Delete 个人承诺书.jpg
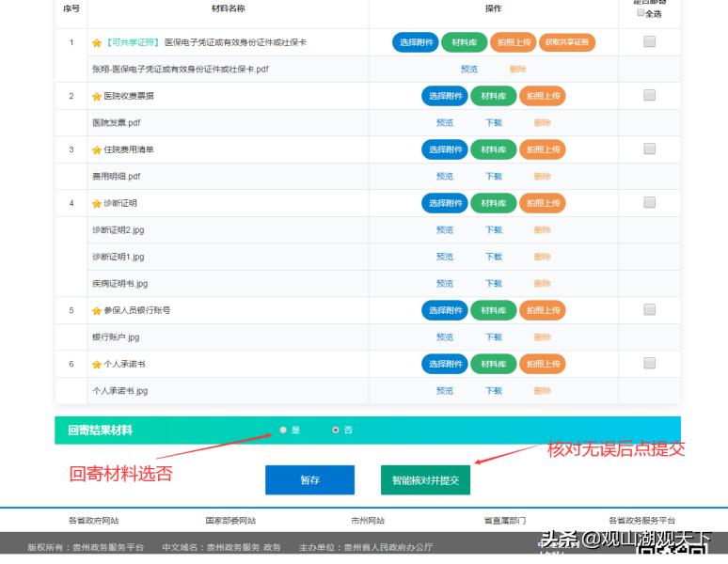 (543, 390)
